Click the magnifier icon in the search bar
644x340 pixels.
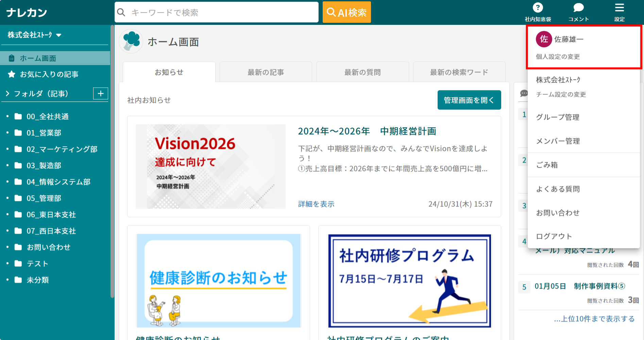pos(121,12)
